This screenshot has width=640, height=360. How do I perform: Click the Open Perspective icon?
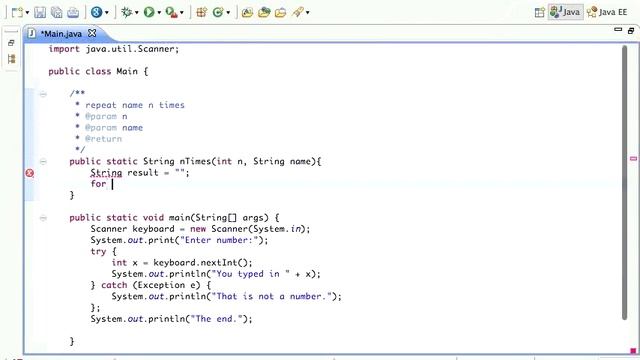pyautogui.click(x=540, y=13)
